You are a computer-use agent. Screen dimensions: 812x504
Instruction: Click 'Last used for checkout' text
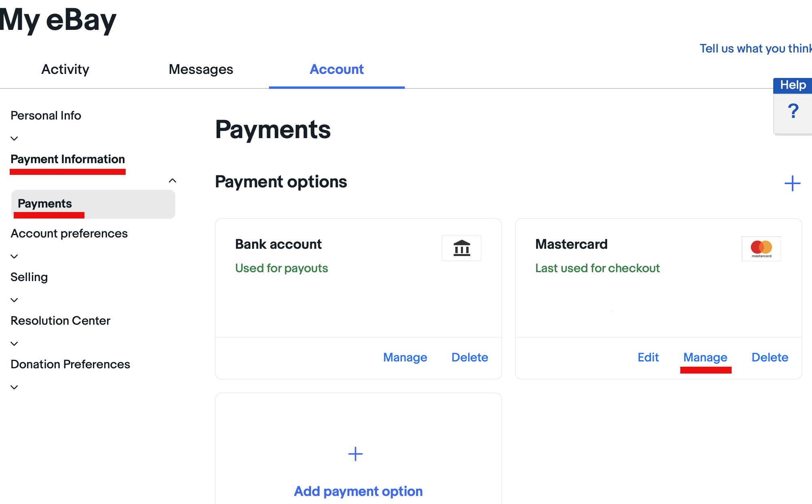tap(597, 268)
